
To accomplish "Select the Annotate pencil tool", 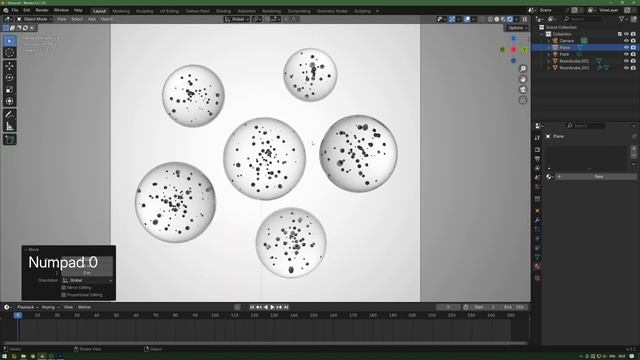I will point(9,115).
